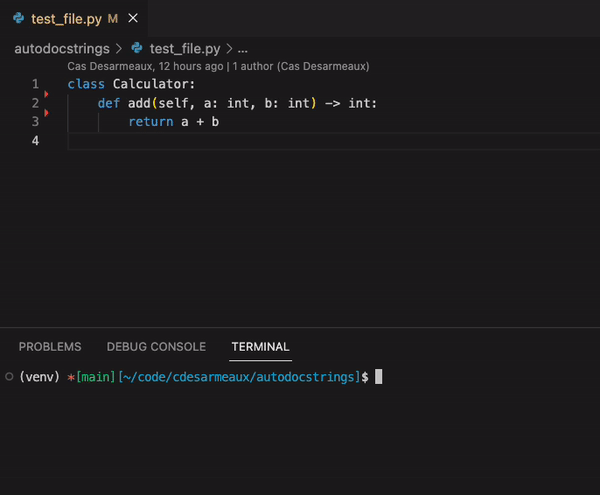This screenshot has width=600, height=495.
Task: Click line number 2 in gutter
Action: tap(36, 103)
